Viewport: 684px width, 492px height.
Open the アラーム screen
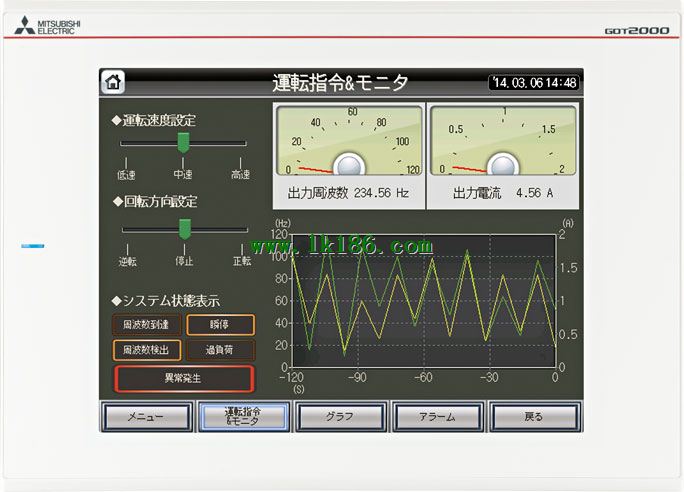[437, 416]
